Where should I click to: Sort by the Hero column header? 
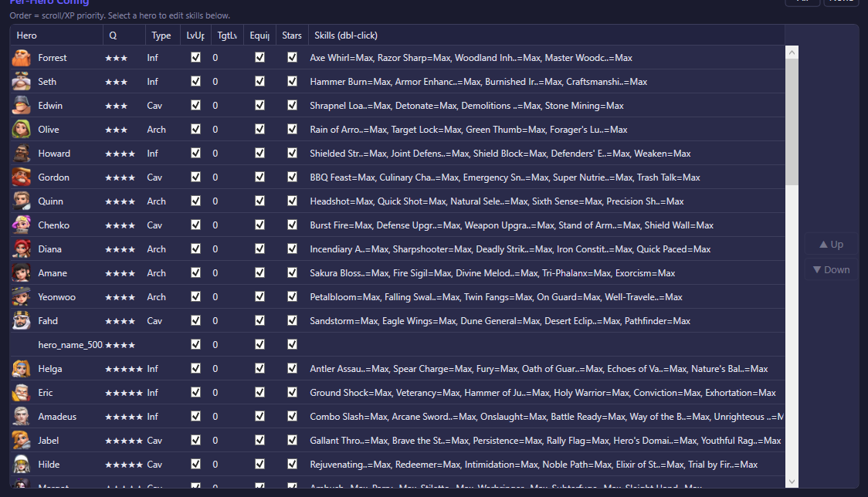(56, 35)
